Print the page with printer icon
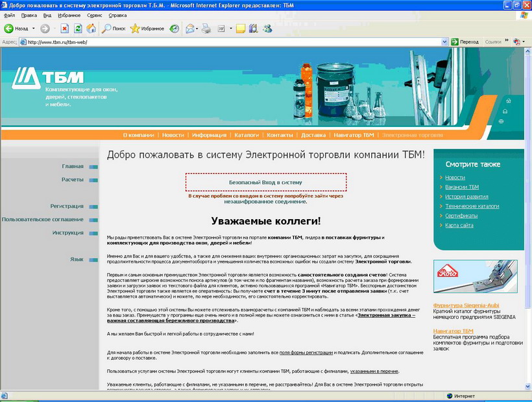This screenshot has height=402, width=532. [x=206, y=29]
